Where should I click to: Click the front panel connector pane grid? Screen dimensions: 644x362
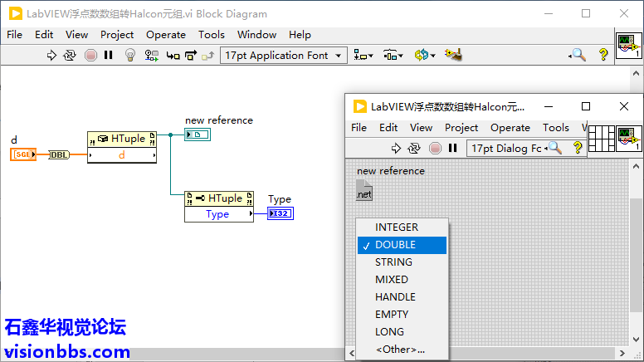coord(602,136)
